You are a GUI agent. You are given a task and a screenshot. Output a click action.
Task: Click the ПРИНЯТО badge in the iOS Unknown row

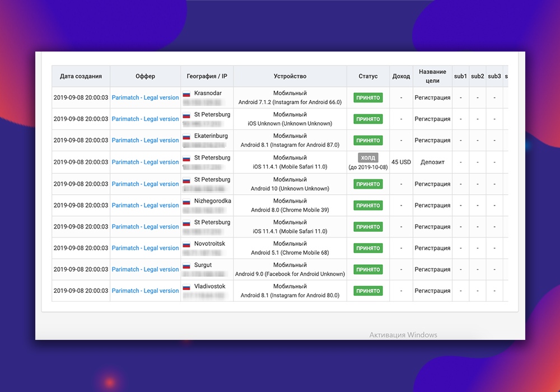[x=368, y=119]
